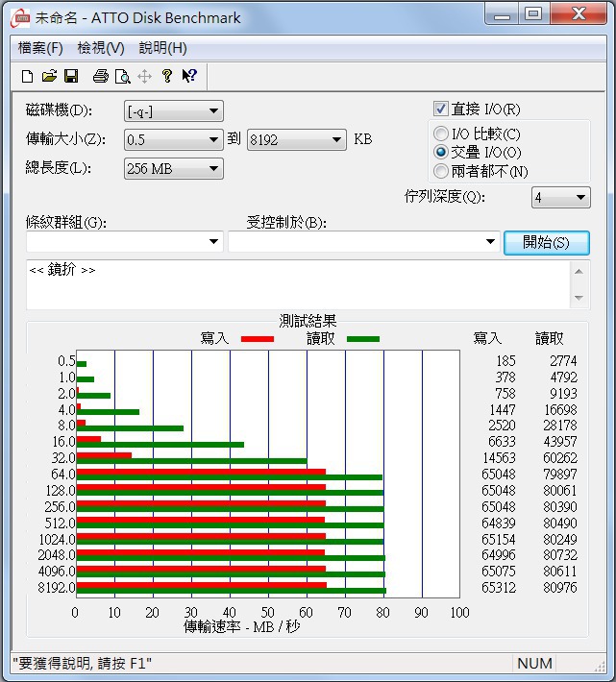Screen dimensions: 616x682
Task: Click the read value 2774
Action: tap(563, 361)
